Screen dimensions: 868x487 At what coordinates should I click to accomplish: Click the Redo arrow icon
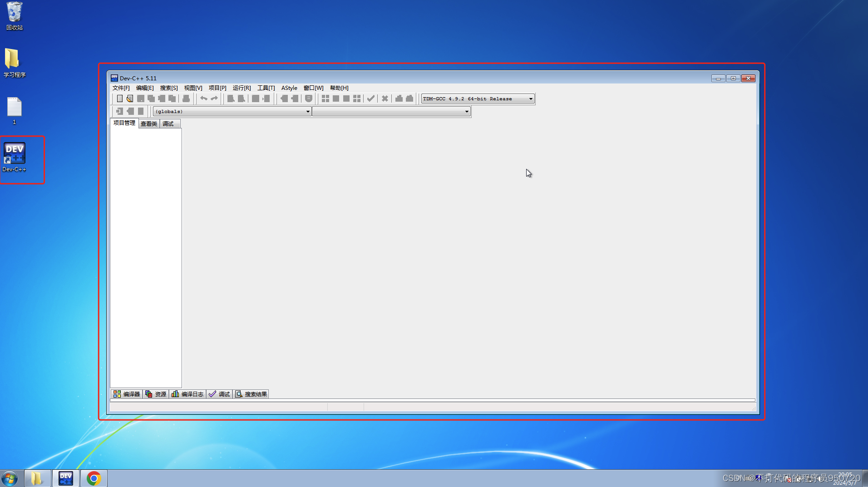(214, 98)
